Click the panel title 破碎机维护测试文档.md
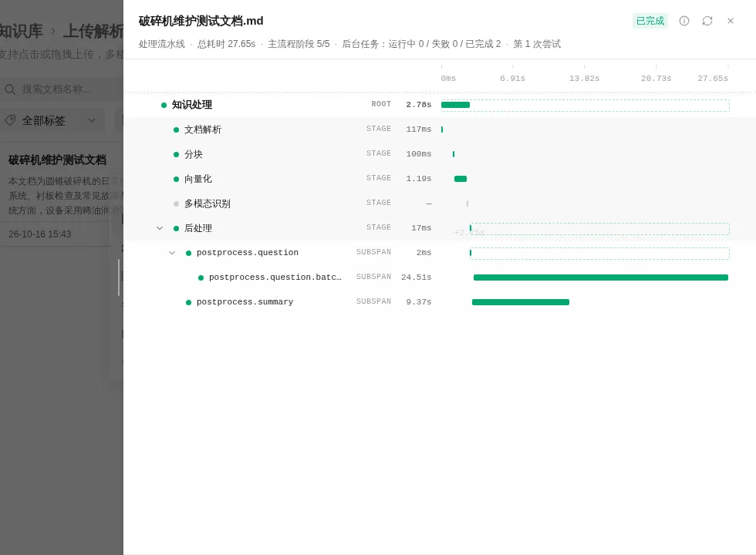The width and height of the screenshot is (756, 555). [201, 21]
